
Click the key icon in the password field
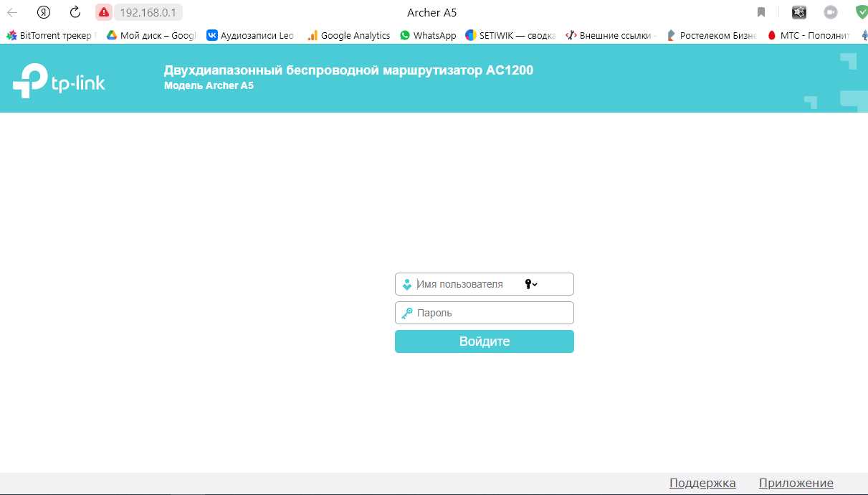[407, 313]
